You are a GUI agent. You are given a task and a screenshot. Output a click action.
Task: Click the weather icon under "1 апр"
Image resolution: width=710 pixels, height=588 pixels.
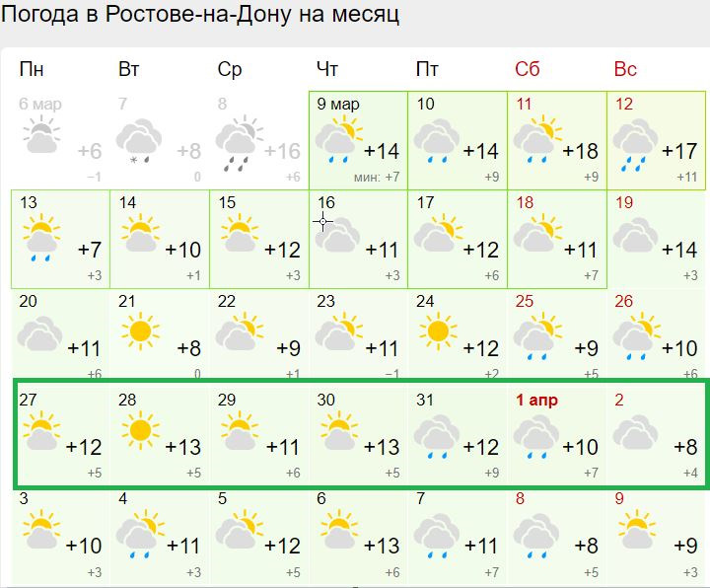pos(537,432)
